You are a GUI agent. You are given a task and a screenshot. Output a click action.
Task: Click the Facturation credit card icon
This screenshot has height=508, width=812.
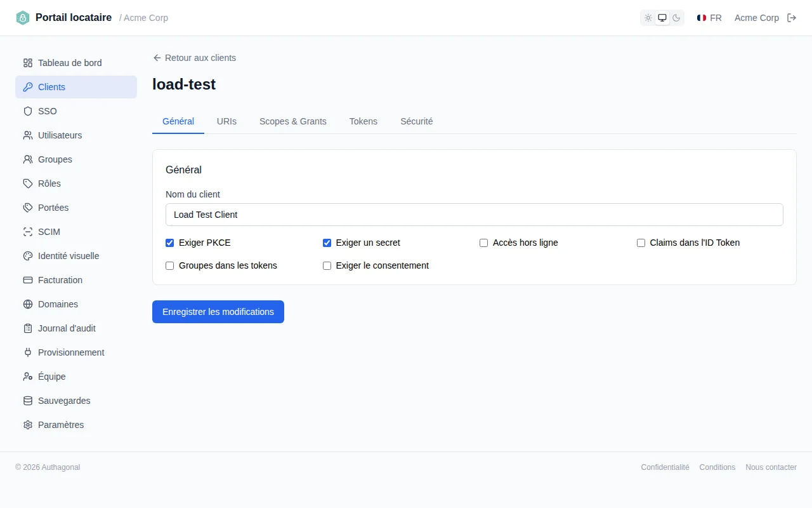pyautogui.click(x=28, y=280)
